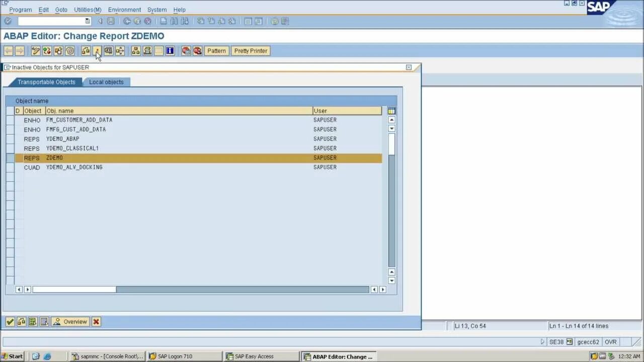Click the Display Object List icon

click(136, 51)
